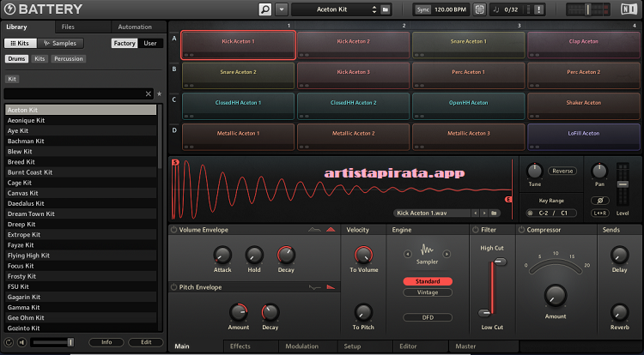Open sample folder icon beside Kick Aceton 1.wav
This screenshot has height=355, width=644.
coord(494,214)
